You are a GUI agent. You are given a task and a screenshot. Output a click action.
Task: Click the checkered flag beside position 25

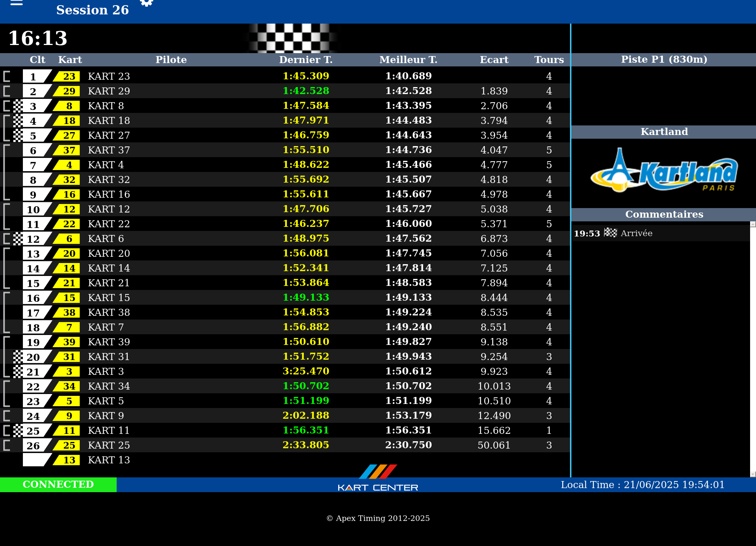(x=18, y=431)
